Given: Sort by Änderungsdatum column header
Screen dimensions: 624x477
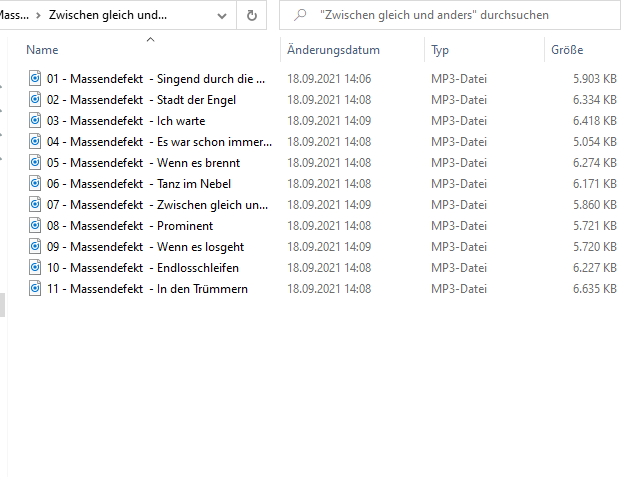Looking at the screenshot, I should [x=333, y=50].
